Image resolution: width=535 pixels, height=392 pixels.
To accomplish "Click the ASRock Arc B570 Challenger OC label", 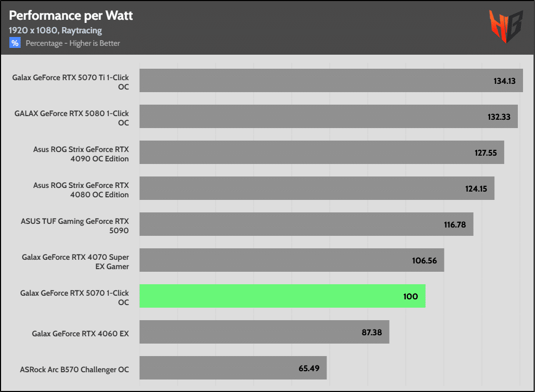I will click(x=74, y=370).
